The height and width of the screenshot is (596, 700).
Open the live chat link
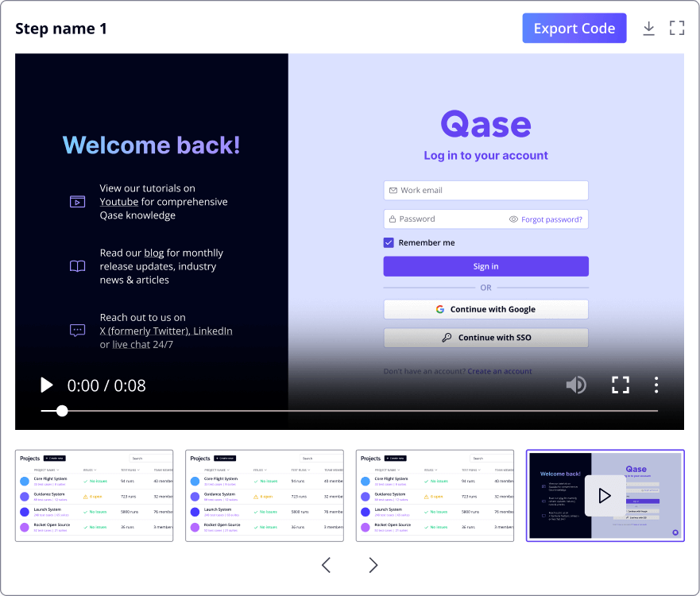coord(131,345)
